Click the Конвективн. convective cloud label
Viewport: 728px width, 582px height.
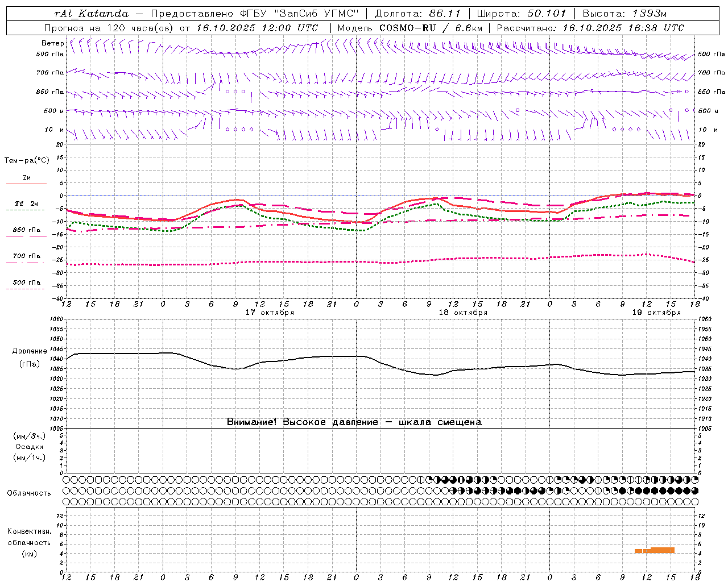pyautogui.click(x=30, y=531)
